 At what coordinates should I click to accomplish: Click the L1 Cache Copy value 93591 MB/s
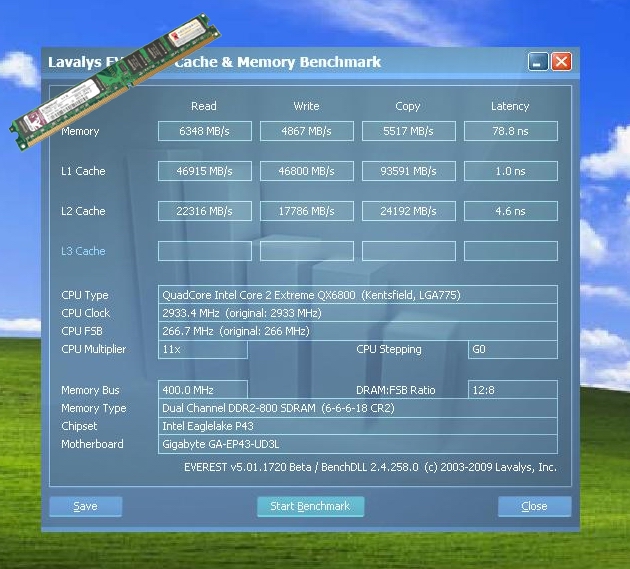(x=409, y=171)
